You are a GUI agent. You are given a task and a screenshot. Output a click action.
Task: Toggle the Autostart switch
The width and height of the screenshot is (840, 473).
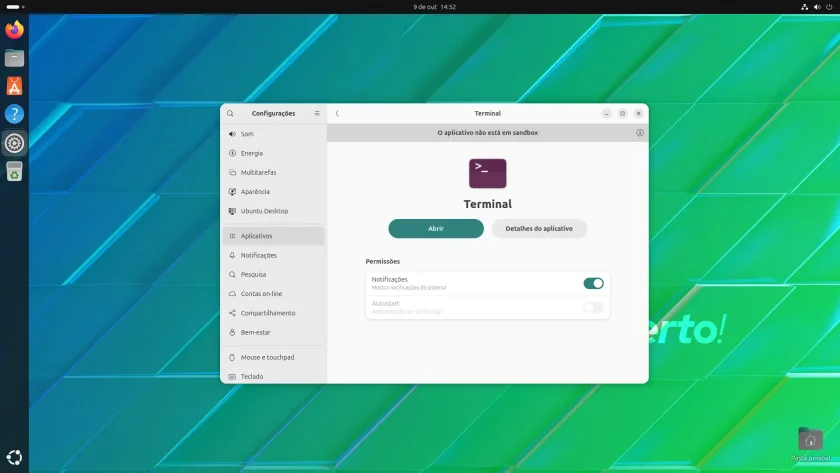point(594,307)
